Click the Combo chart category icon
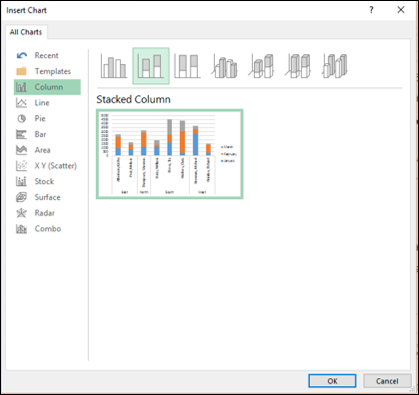419x395 pixels. [22, 229]
